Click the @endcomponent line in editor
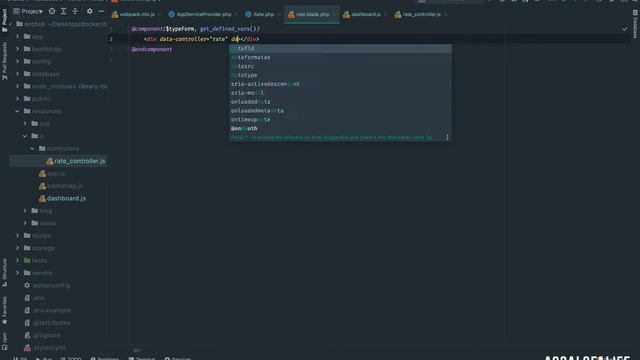The height and width of the screenshot is (360, 640). [152, 49]
